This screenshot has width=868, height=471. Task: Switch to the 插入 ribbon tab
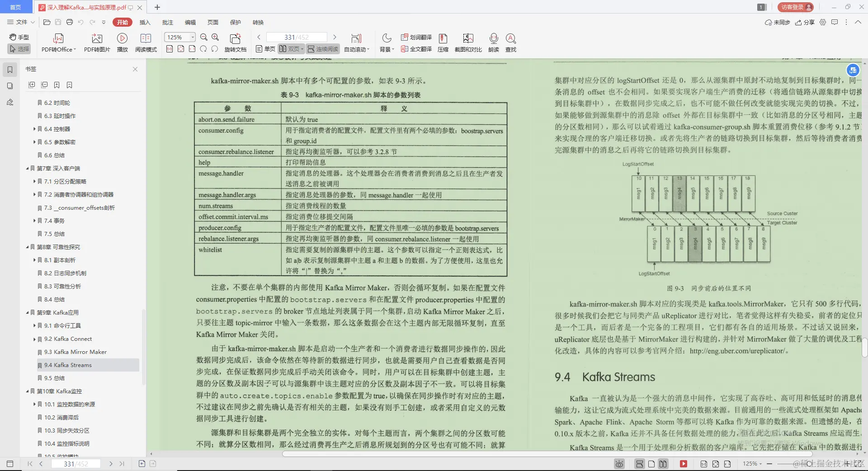pyautogui.click(x=145, y=22)
